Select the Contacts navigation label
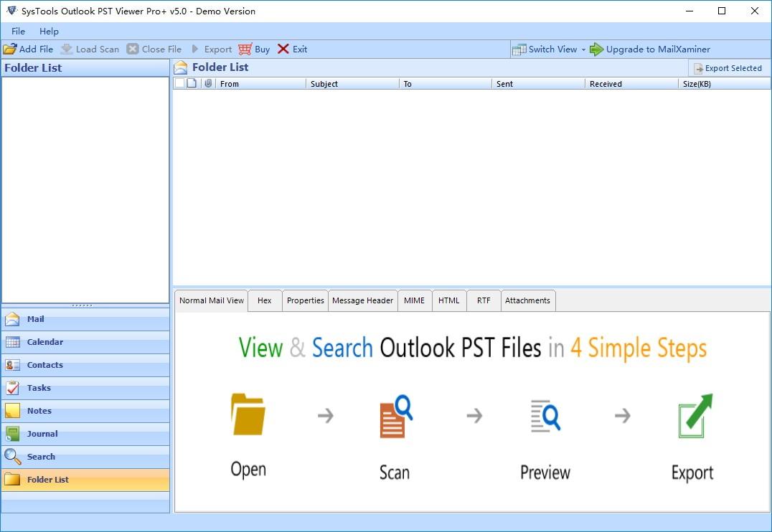The width and height of the screenshot is (772, 532). (x=44, y=365)
